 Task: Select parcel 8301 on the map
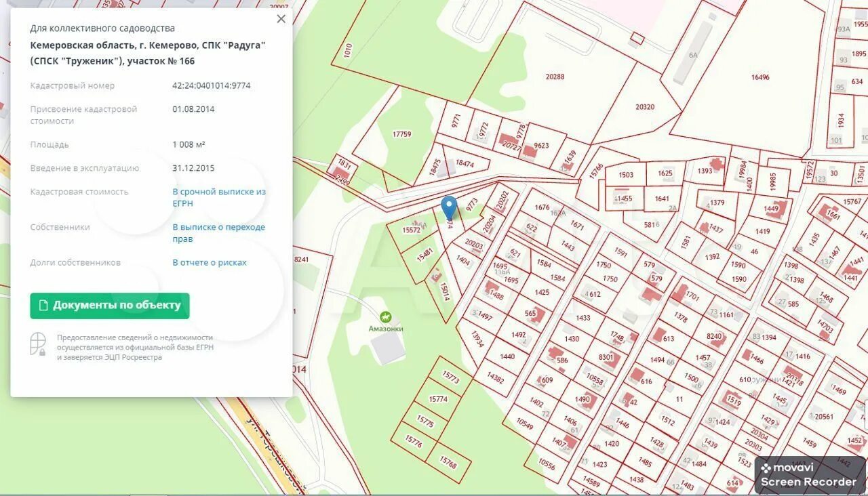pyautogui.click(x=606, y=357)
